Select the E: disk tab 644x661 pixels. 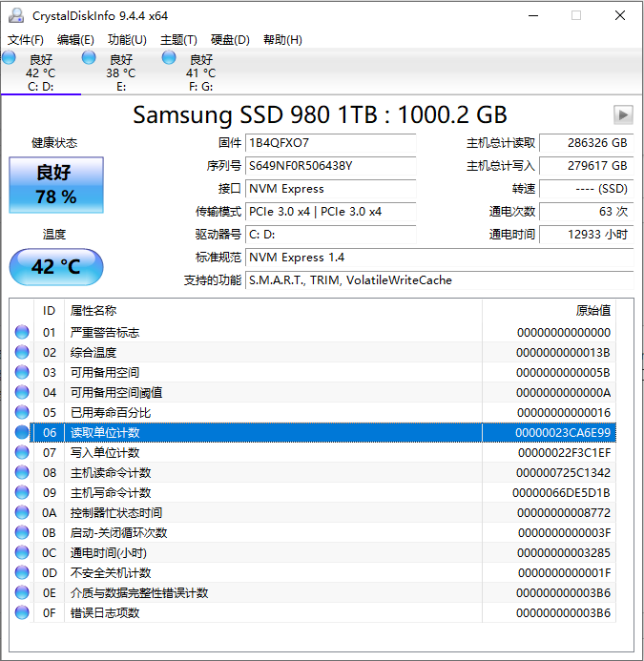click(121, 72)
